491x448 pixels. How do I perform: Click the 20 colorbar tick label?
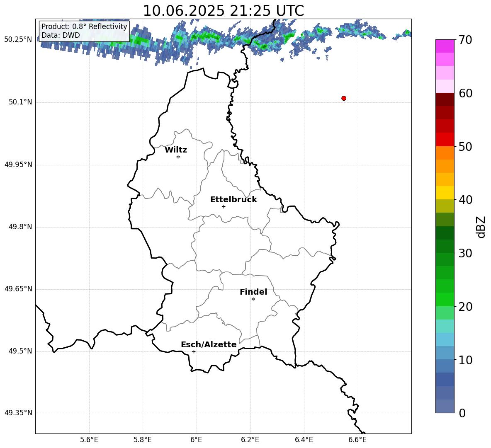pos(465,307)
